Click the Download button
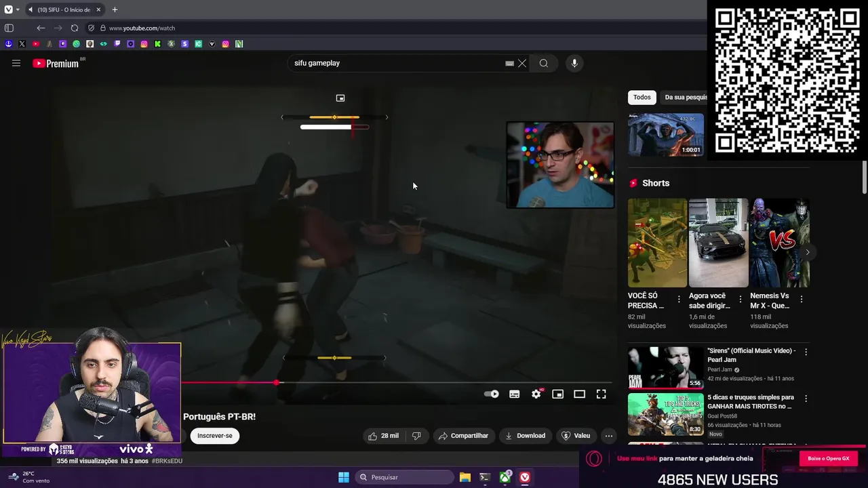 [x=525, y=436]
